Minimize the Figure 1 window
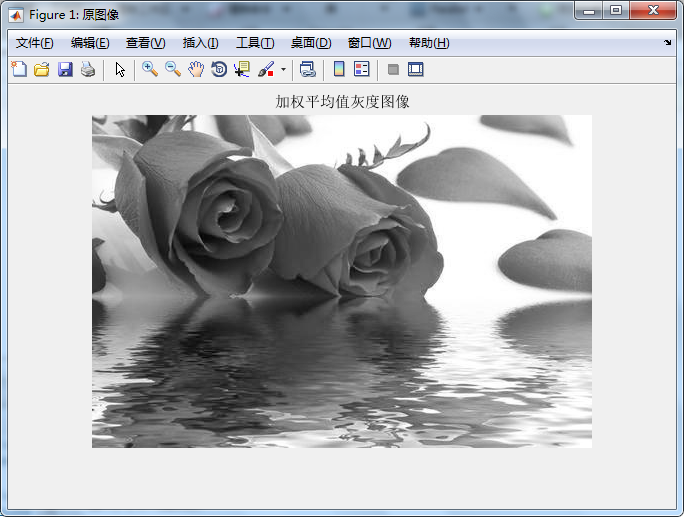Image resolution: width=684 pixels, height=517 pixels. 589,10
